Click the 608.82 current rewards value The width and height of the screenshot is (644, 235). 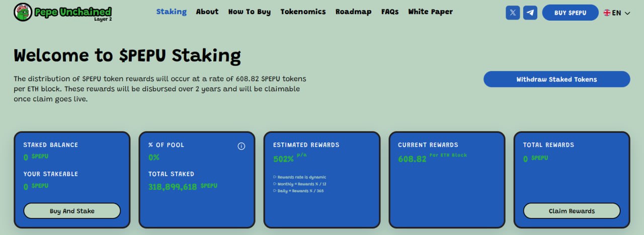pyautogui.click(x=412, y=159)
